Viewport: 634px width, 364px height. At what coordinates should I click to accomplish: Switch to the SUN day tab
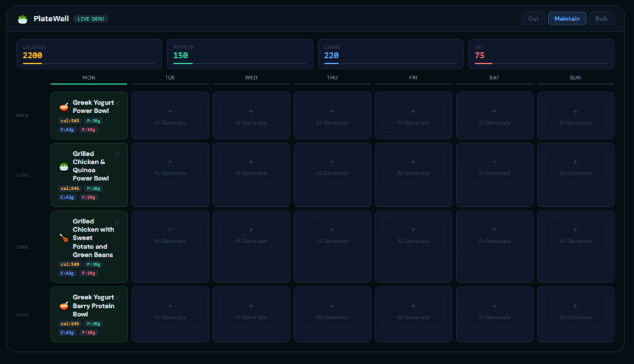575,78
